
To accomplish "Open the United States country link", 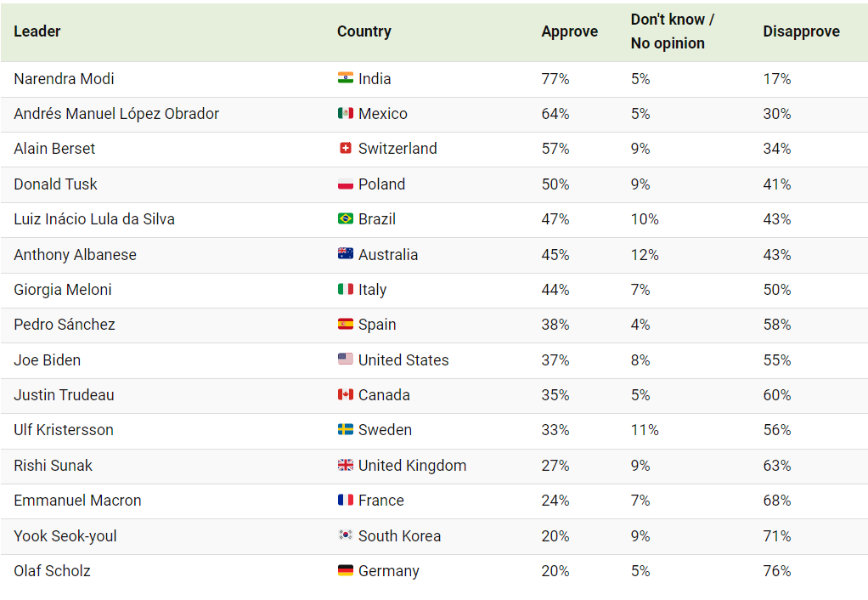I will pyautogui.click(x=403, y=360).
